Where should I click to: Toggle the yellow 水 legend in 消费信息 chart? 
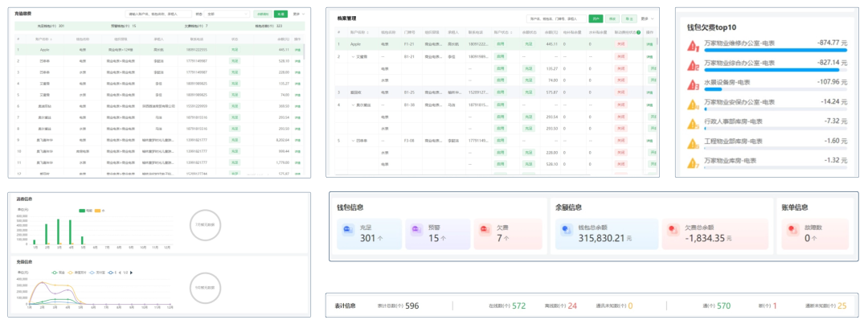(x=100, y=211)
